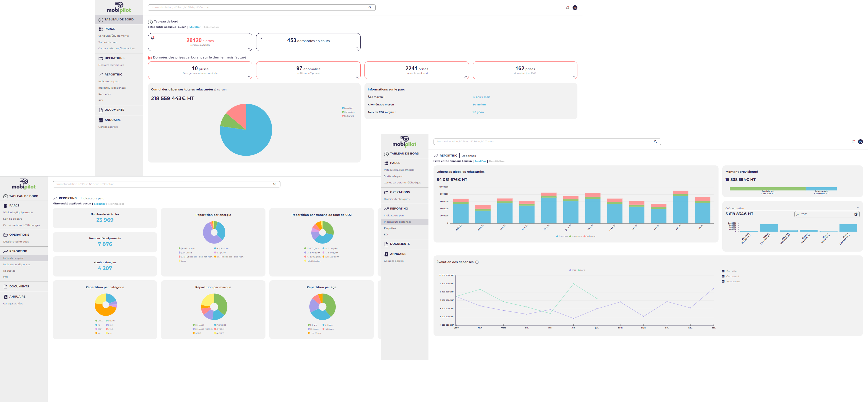Expand the 2241 prises week-end card arrow
The width and height of the screenshot is (868, 402).
[465, 77]
